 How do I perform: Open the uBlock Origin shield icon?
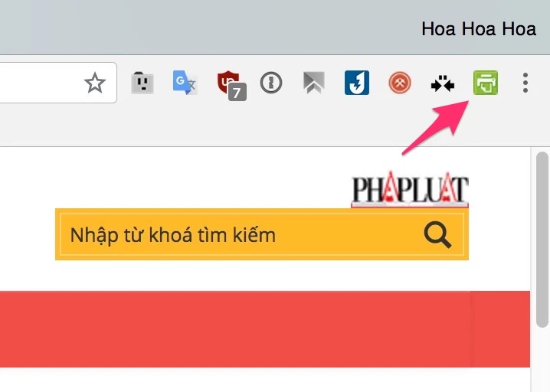click(228, 83)
